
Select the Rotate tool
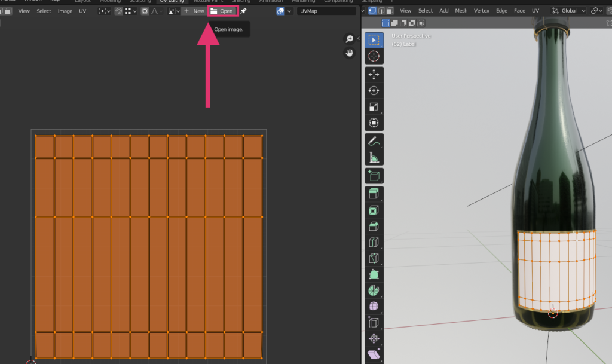pyautogui.click(x=374, y=90)
